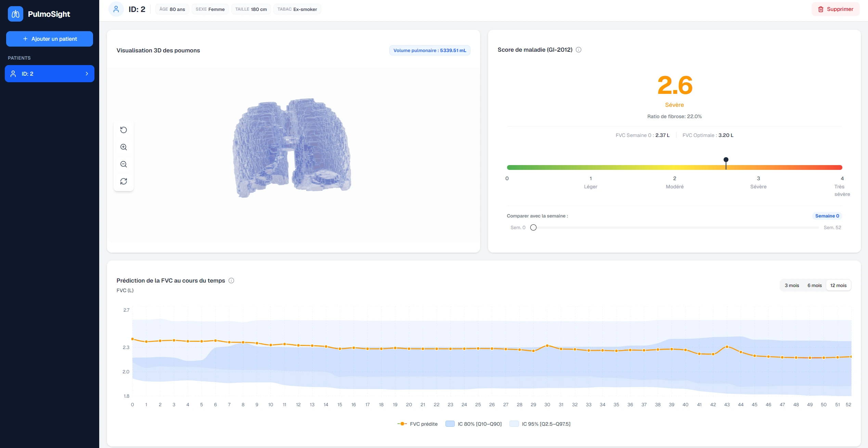The width and height of the screenshot is (868, 448).
Task: Click the week comparison slider handle at Sem. 0
Action: [533, 227]
